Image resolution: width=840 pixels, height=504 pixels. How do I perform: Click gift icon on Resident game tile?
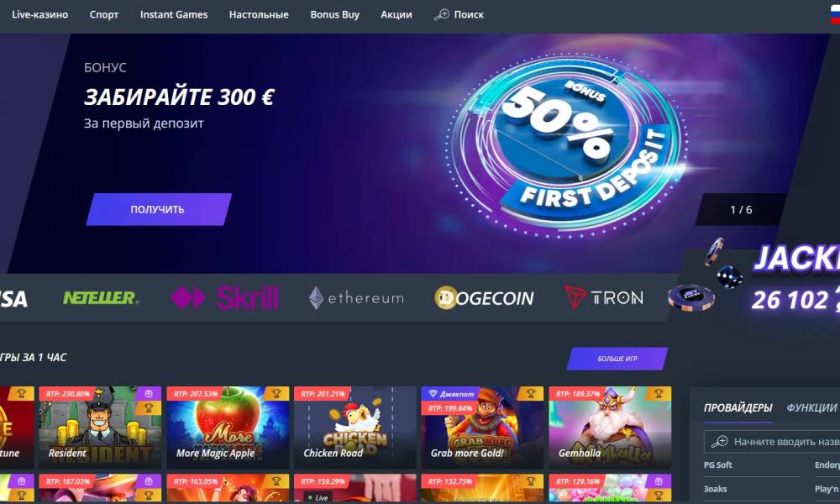149,394
